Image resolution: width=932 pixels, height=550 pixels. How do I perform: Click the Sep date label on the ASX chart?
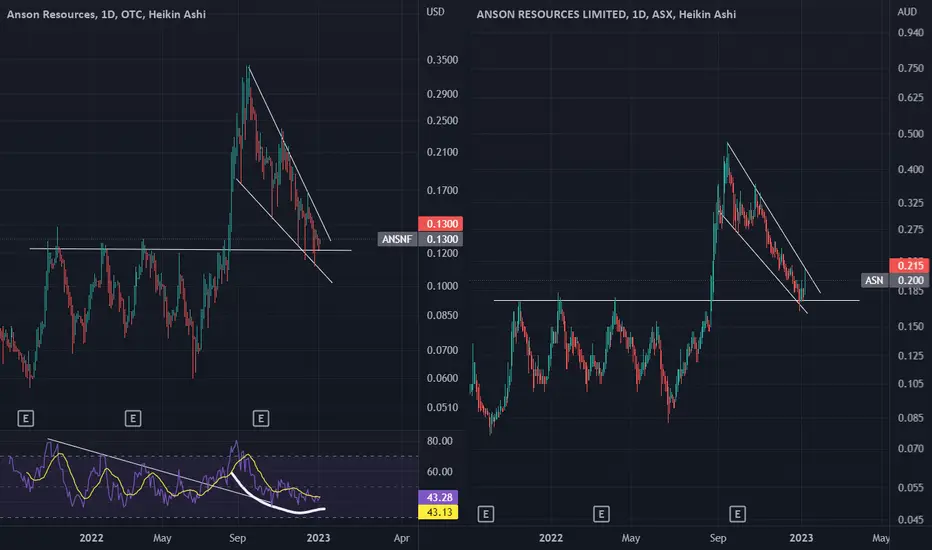tap(718, 538)
